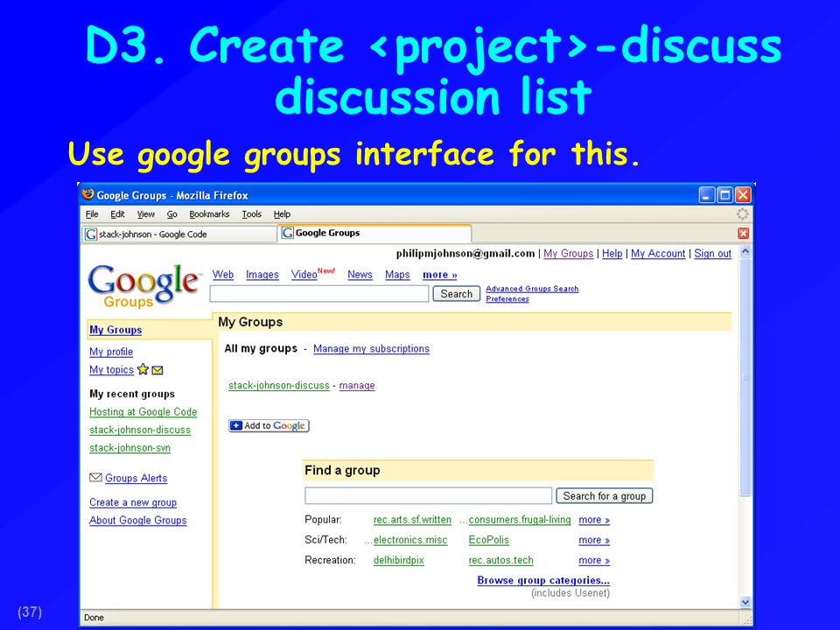Open About Google Groups
This screenshot has height=630, width=840.
pos(137,520)
